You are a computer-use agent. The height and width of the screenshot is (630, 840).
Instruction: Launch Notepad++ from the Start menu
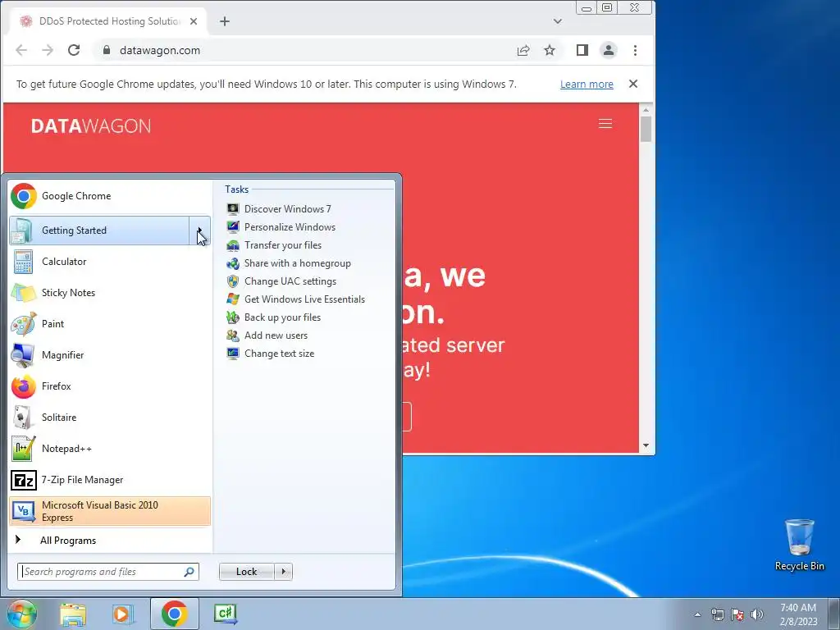point(110,449)
